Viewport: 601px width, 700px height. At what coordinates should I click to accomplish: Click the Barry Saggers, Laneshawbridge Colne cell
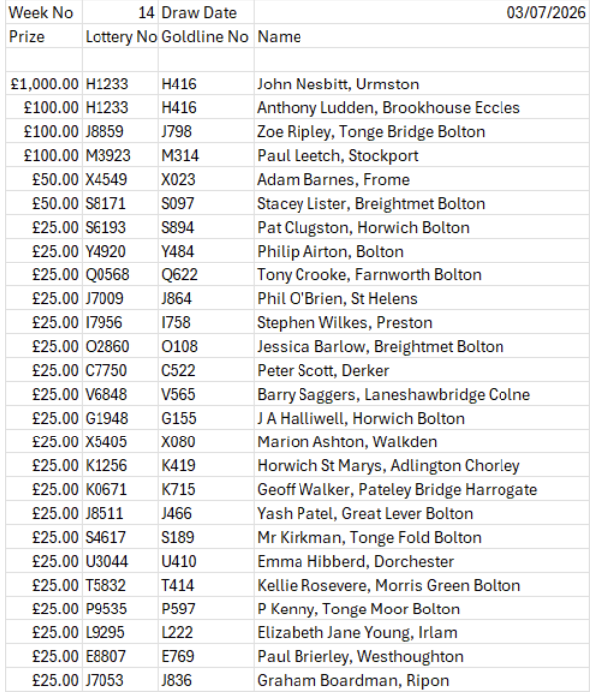[421, 394]
